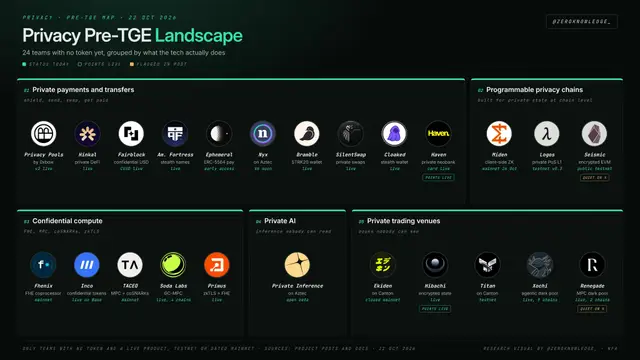Click the Privacy Pre-TGE Landscape title
640x360 pixels.
point(133,36)
